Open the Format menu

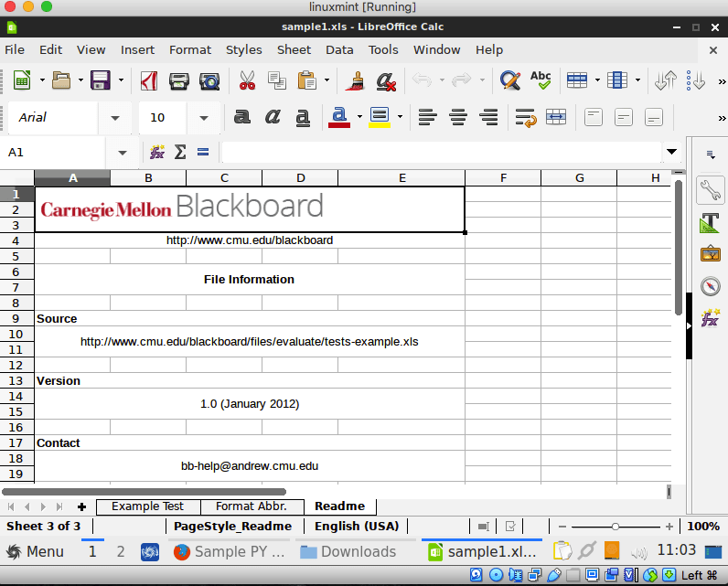click(190, 49)
